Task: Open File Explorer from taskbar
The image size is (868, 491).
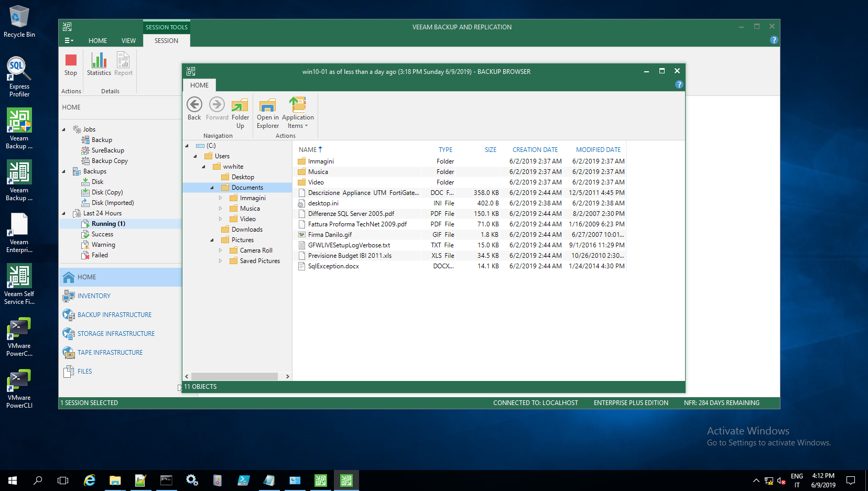Action: tap(115, 481)
